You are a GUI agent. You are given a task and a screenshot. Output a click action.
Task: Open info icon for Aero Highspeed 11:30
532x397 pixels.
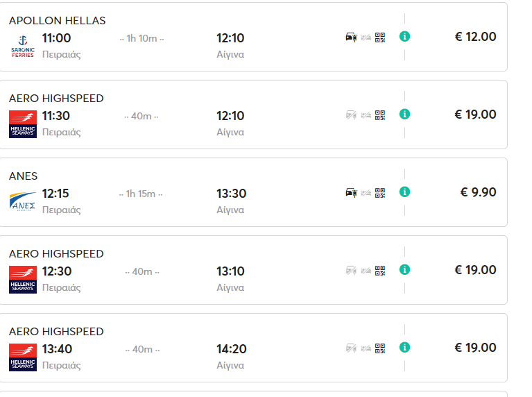pyautogui.click(x=404, y=114)
